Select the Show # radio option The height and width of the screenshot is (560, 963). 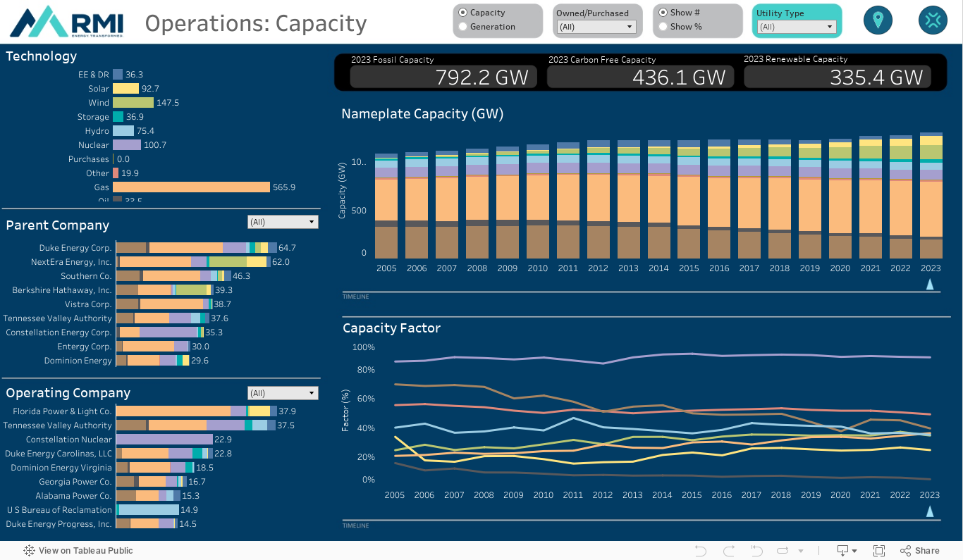[663, 13]
